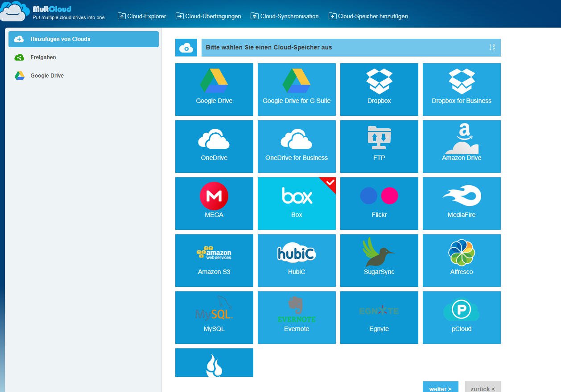Choose the Alfresco tile
Viewport: 561px width, 392px height.
[x=462, y=260]
